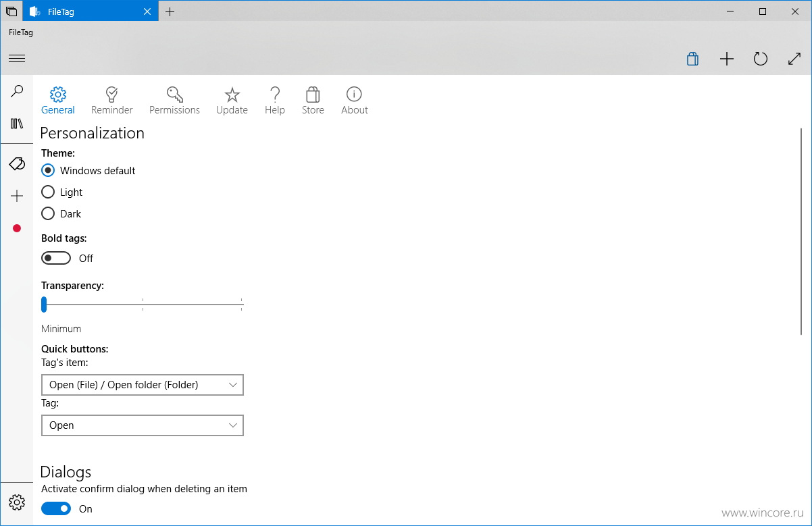812x526 pixels.
Task: Set Transparency slider to the middle tick
Action: [x=143, y=305]
